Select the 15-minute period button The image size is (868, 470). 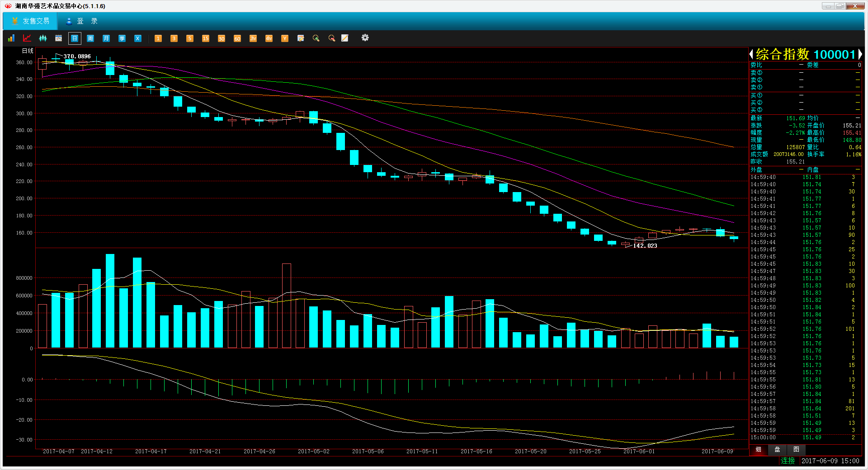[206, 38]
